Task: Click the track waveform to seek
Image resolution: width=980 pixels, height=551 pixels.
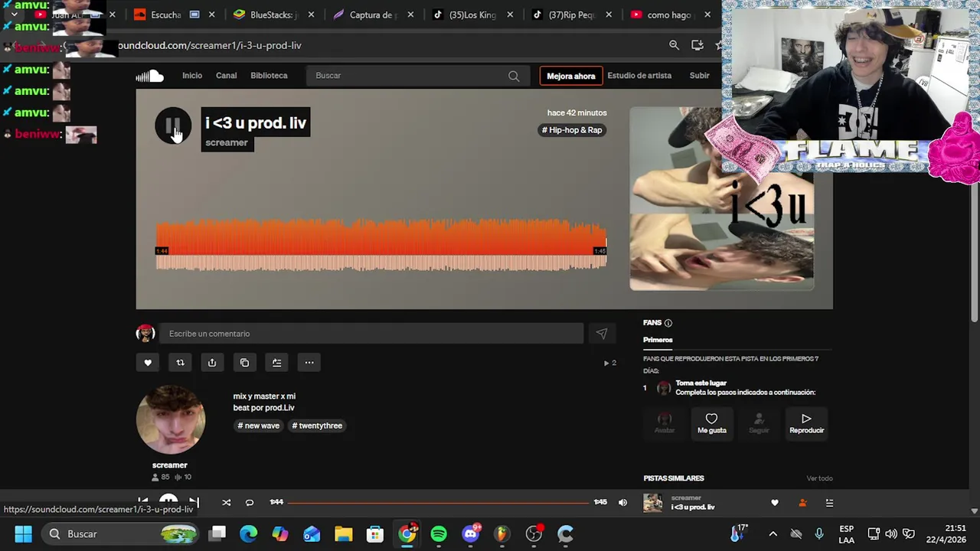Action: coord(381,245)
